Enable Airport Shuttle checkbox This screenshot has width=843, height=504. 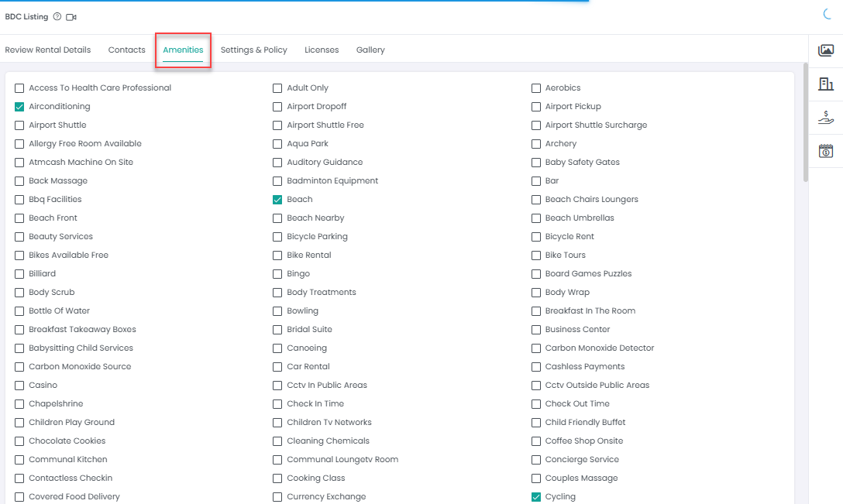pos(19,125)
